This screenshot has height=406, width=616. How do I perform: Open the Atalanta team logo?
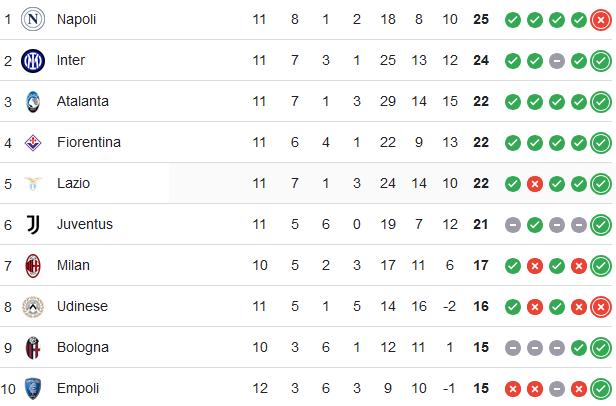(33, 102)
